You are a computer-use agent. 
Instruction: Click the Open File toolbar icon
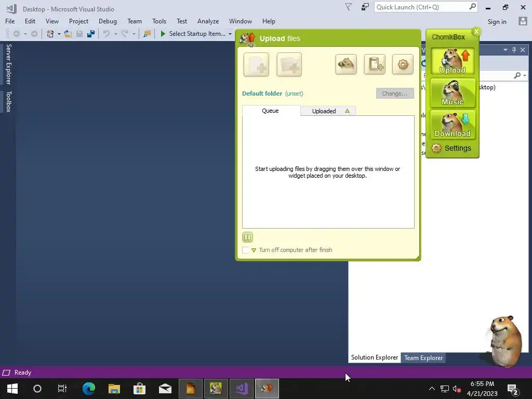tap(68, 34)
